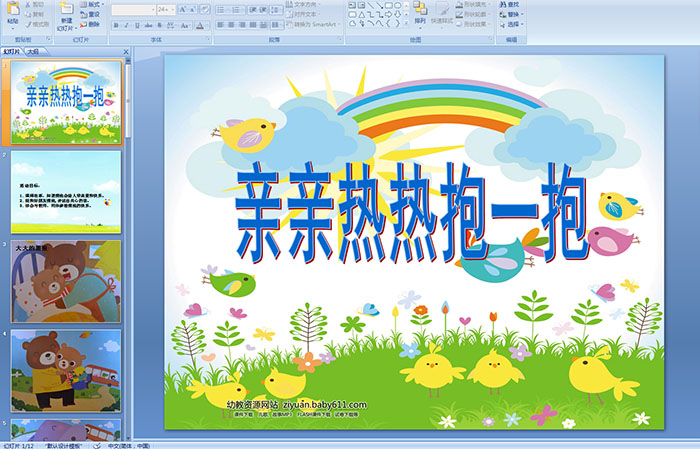Click the spell check icon in status bar

97,445
